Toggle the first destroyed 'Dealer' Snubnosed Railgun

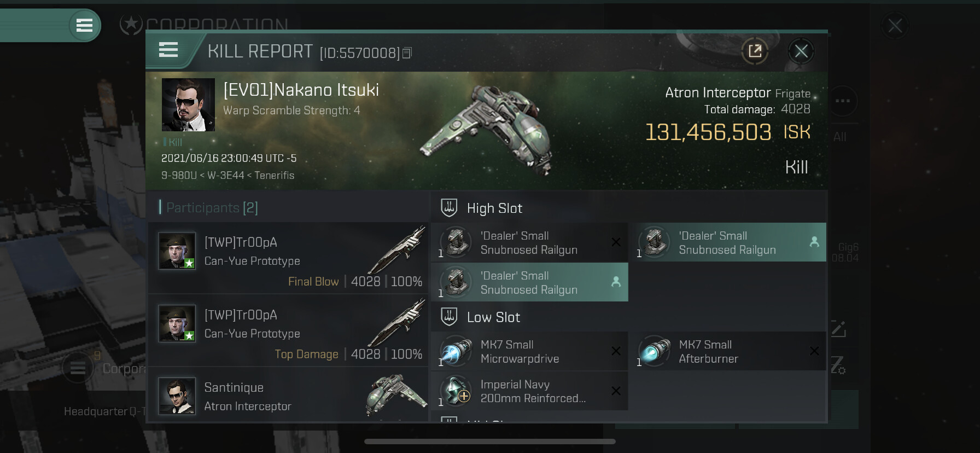(x=529, y=242)
